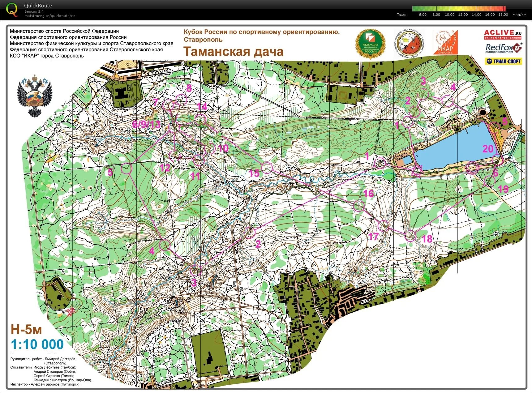Click the '12:00' pace scale value
532x393 pixels.
[463, 15]
